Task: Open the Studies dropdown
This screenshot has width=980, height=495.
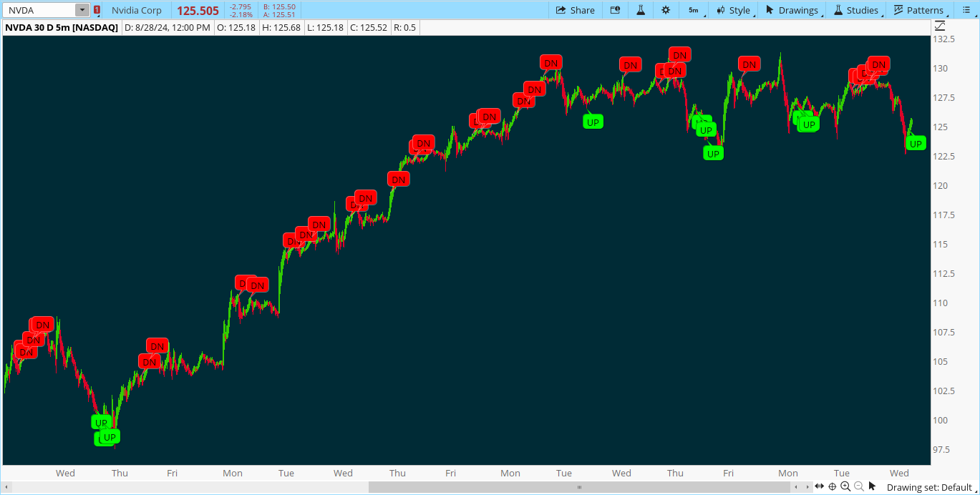Action: 857,10
